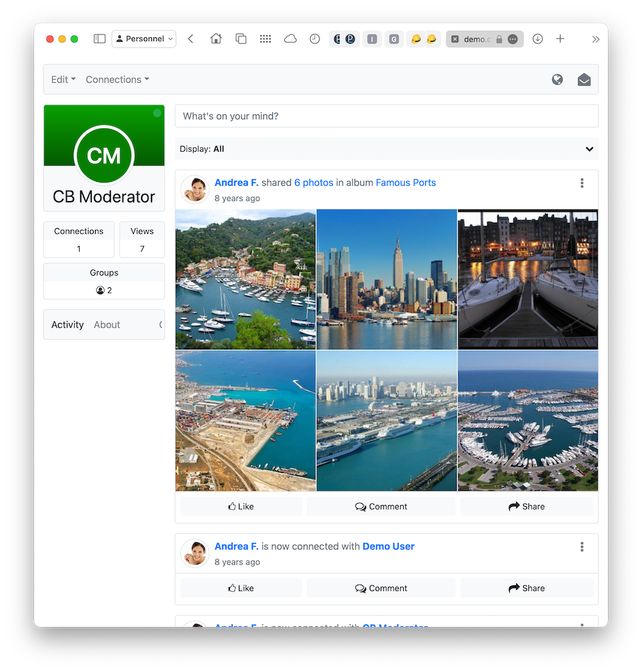Switch to the Activity tab

(x=67, y=324)
